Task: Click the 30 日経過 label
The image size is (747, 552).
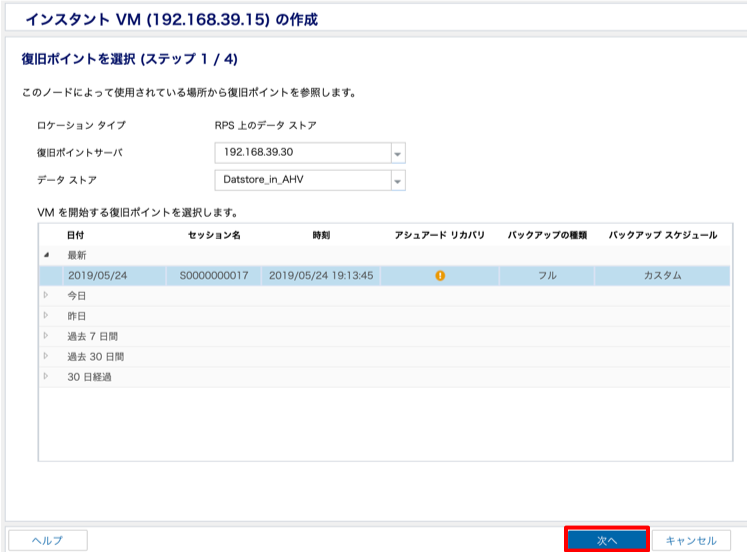Action: coord(90,377)
